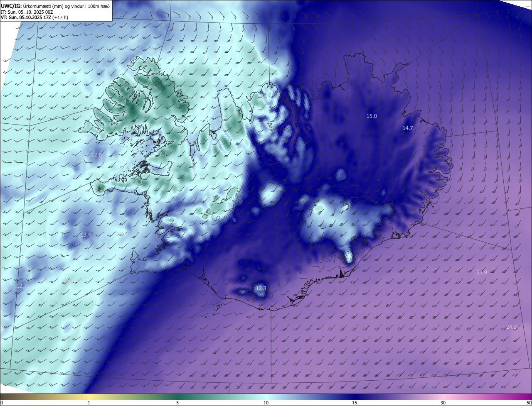Viewport: 532px width, 406px height.
Task: Select the 14.7 value label on the map
Action: coord(408,128)
